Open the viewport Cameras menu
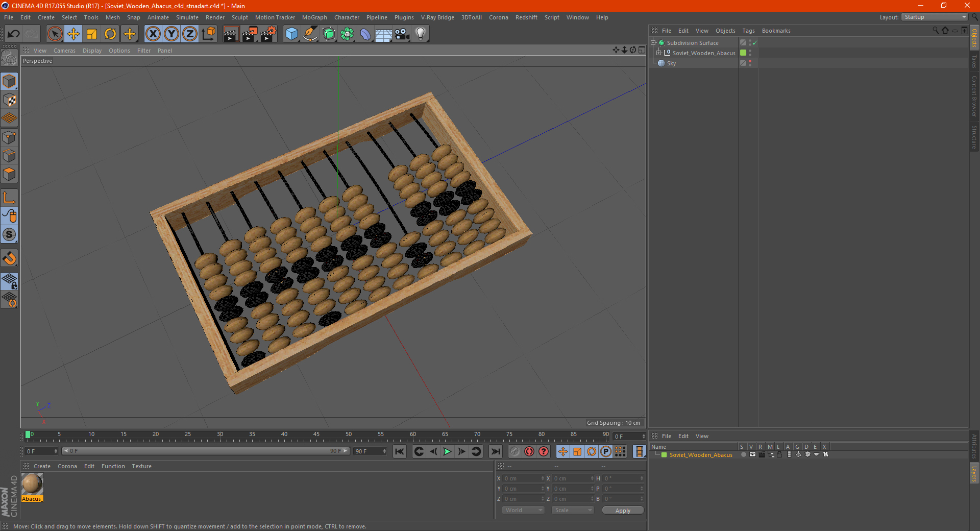The width and height of the screenshot is (980, 531). [64, 51]
